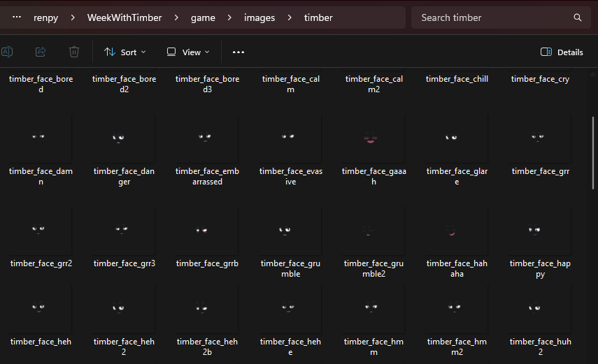598x364 pixels.
Task: Select the timber_face_damn thumbnail
Action: [x=41, y=139]
